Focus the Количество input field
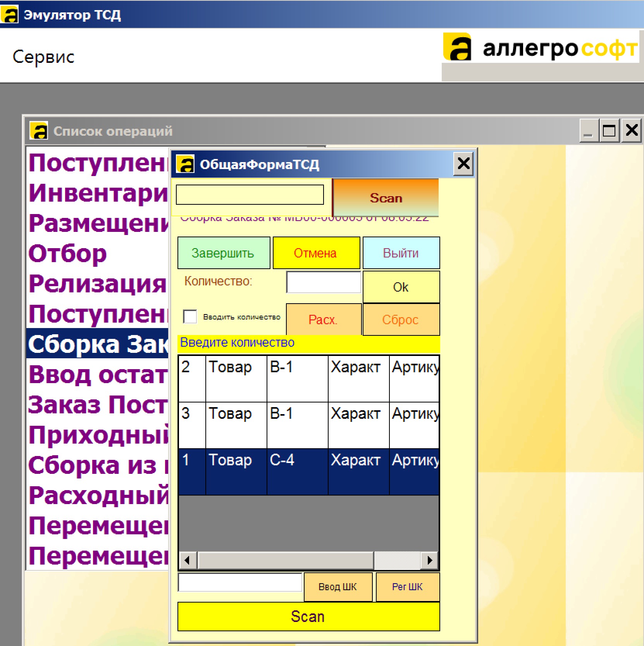This screenshot has width=644, height=646. tap(324, 282)
